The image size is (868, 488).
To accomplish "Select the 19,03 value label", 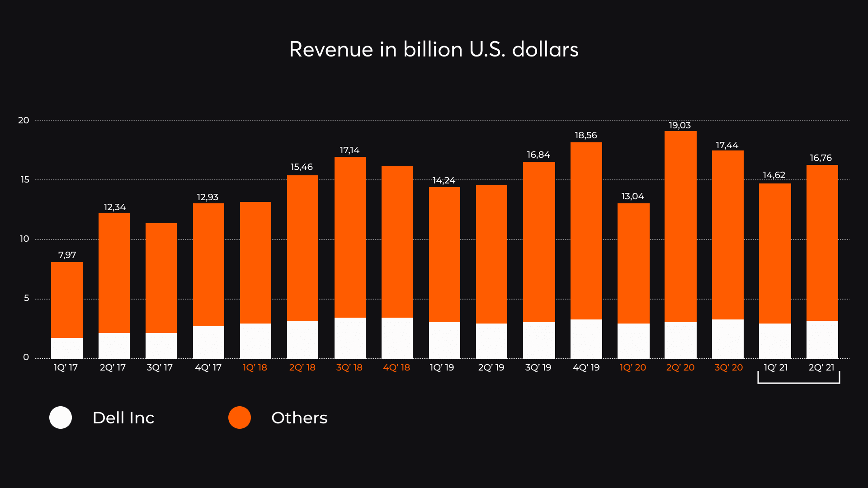I will click(x=680, y=125).
